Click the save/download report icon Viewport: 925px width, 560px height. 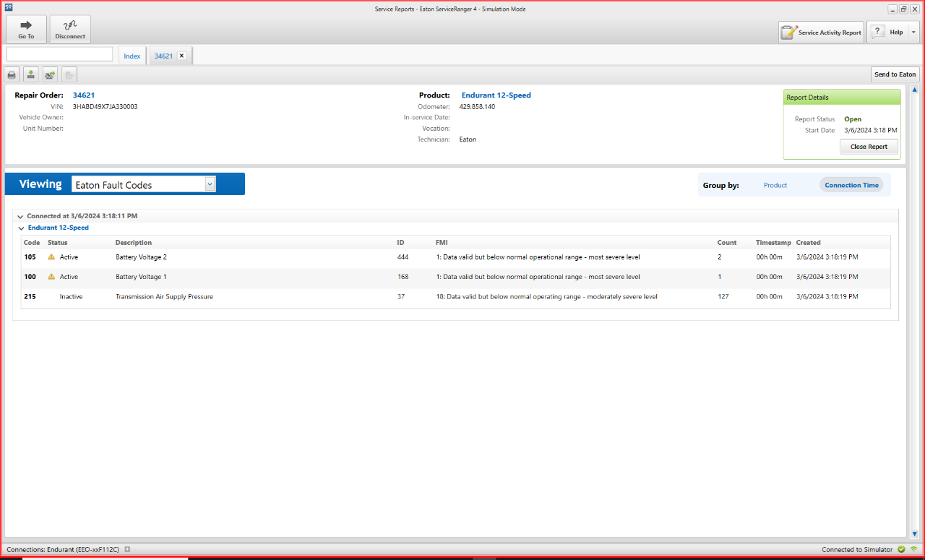click(31, 74)
